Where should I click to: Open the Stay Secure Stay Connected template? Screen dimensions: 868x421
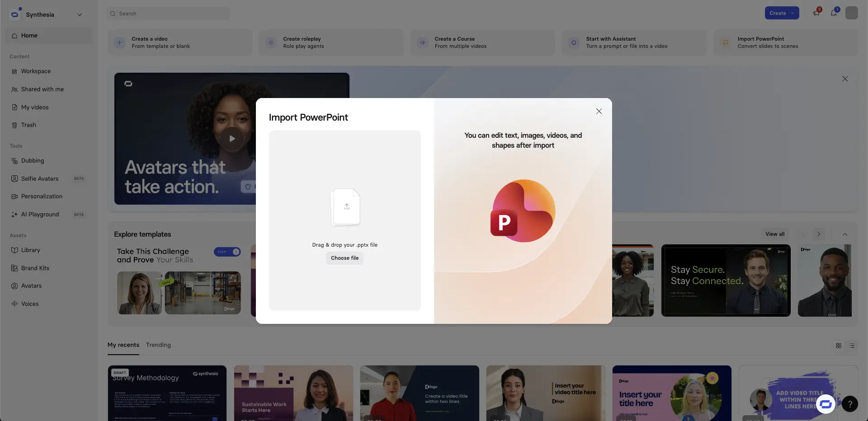click(726, 281)
